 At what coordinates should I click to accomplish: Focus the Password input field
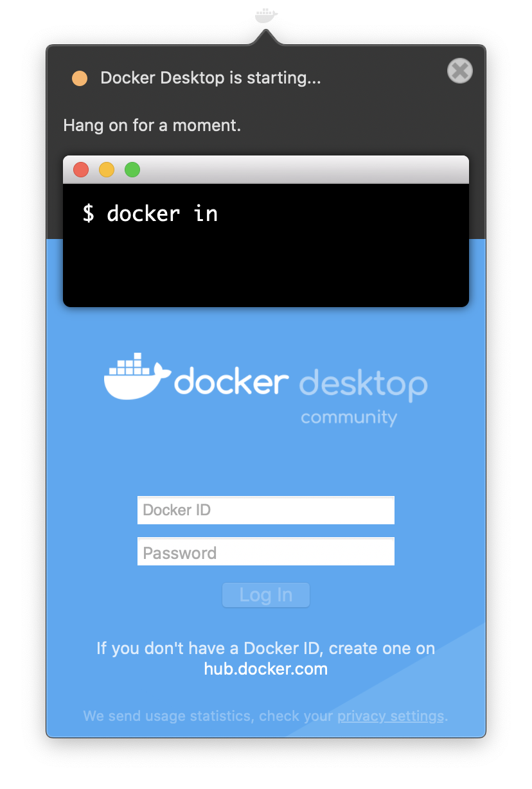[266, 552]
